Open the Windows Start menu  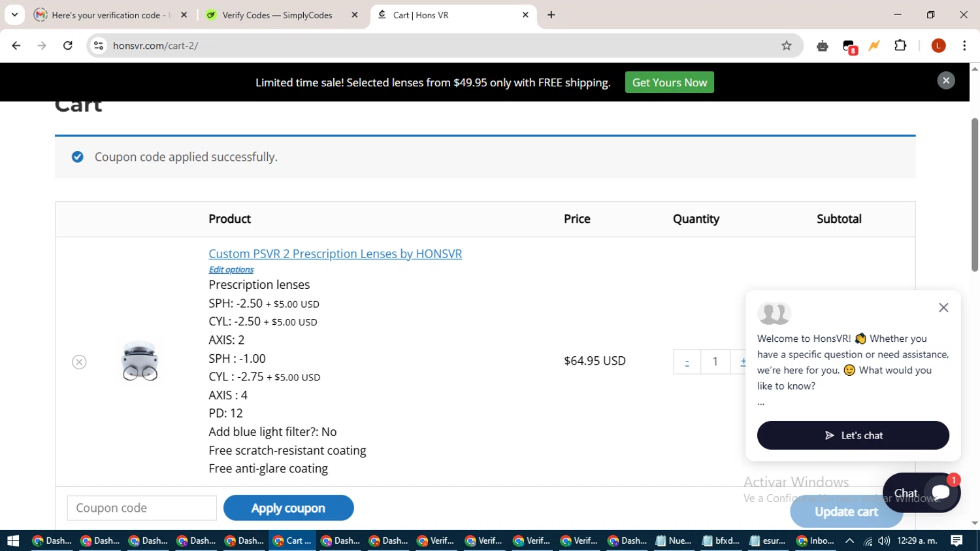[13, 541]
